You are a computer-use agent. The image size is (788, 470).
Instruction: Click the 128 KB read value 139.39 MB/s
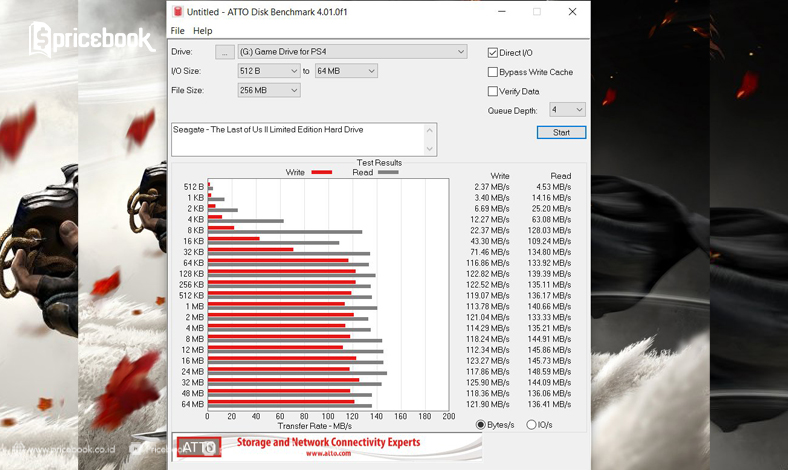[551, 274]
